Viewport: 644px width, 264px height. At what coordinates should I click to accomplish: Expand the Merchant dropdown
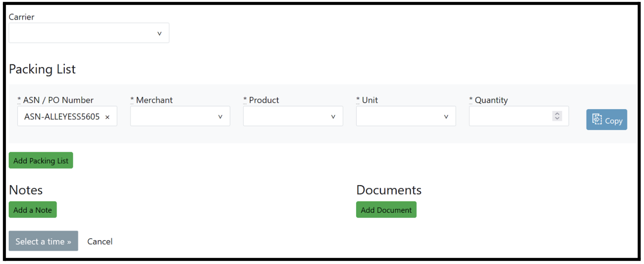pos(180,116)
